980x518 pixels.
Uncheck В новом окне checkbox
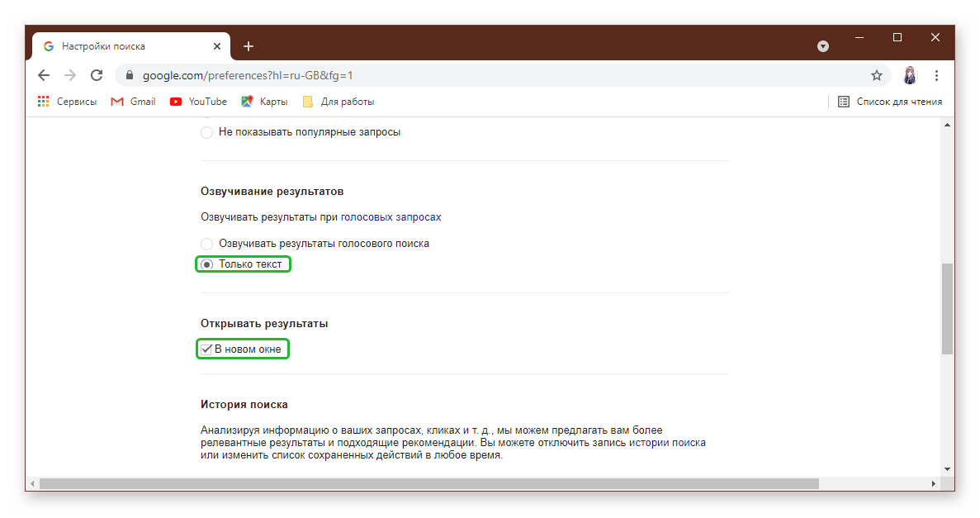pos(206,349)
